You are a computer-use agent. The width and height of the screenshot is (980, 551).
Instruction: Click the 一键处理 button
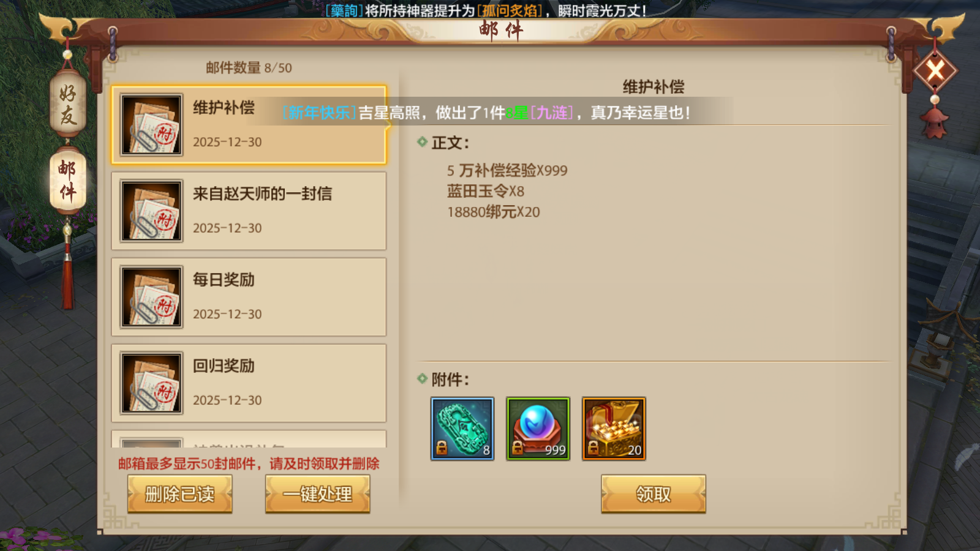pos(317,493)
